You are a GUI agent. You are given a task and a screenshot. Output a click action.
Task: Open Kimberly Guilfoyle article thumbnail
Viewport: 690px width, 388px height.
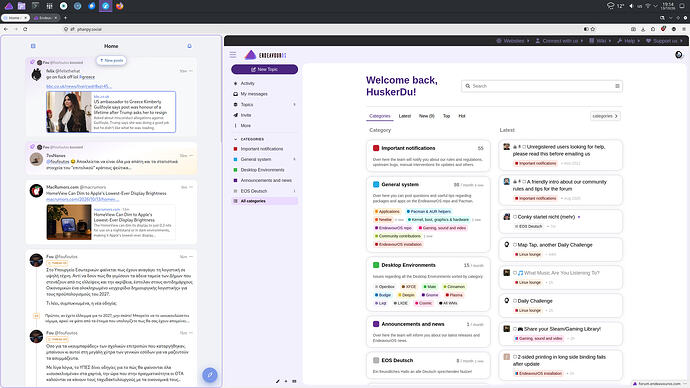69,112
